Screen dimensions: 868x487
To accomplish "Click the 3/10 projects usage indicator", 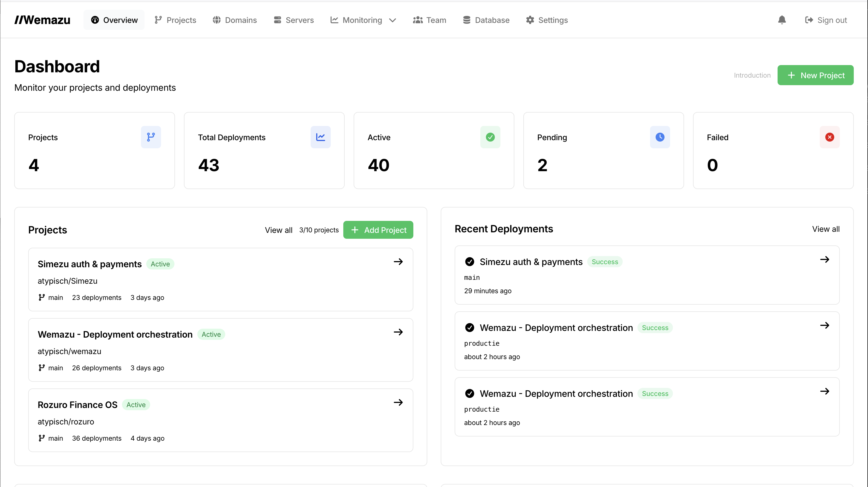I will (319, 230).
